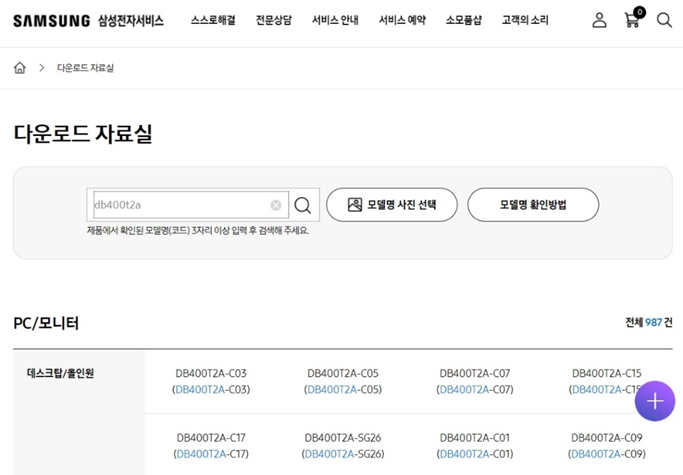Click the 다운로드 자료실 breadcrumb link
Viewport: 683px width, 475px height.
pos(85,68)
